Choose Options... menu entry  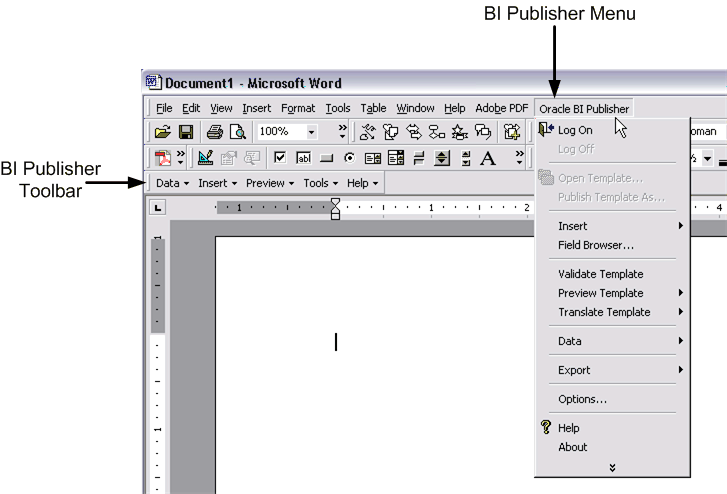[x=612, y=399]
